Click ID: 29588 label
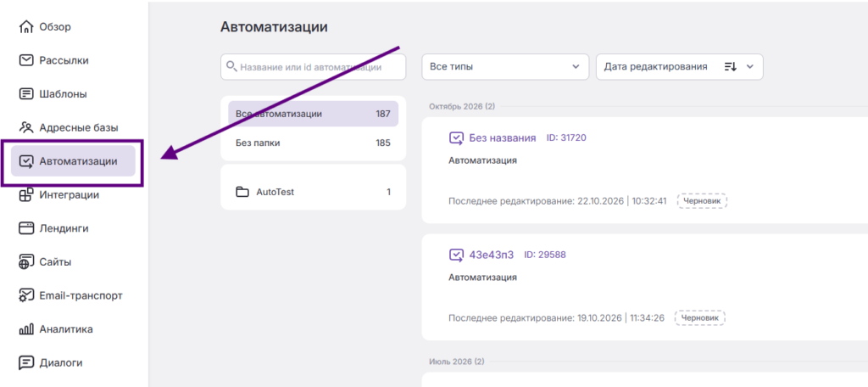The image size is (868, 387). 545,255
